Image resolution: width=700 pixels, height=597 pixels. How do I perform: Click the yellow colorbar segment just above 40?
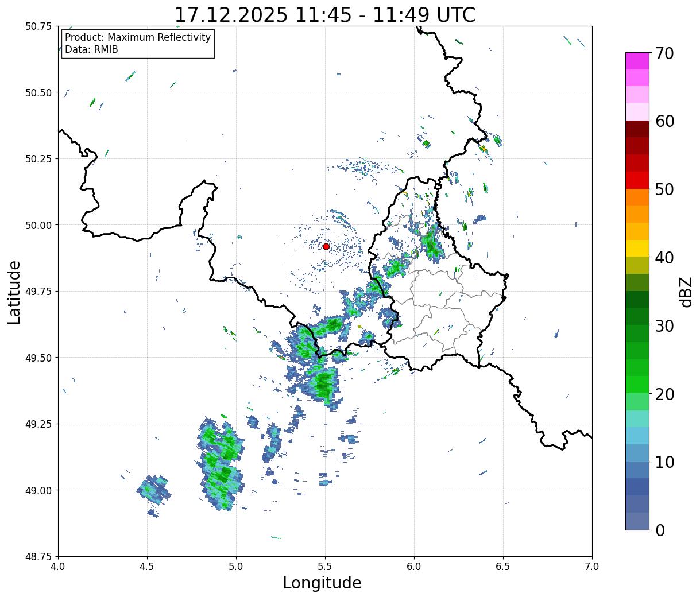pos(637,249)
